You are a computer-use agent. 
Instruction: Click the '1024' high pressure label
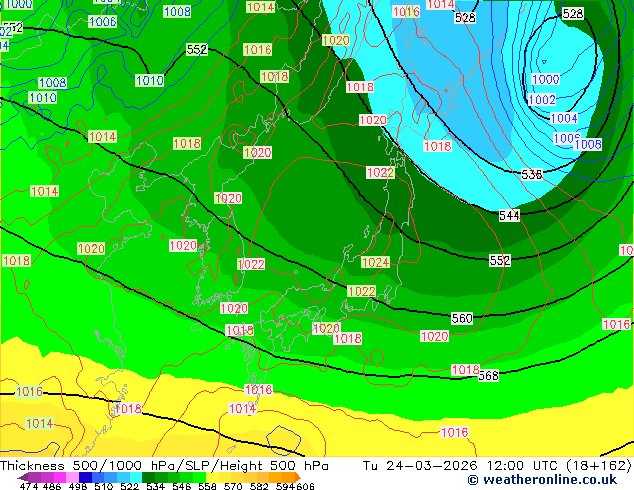(x=375, y=262)
